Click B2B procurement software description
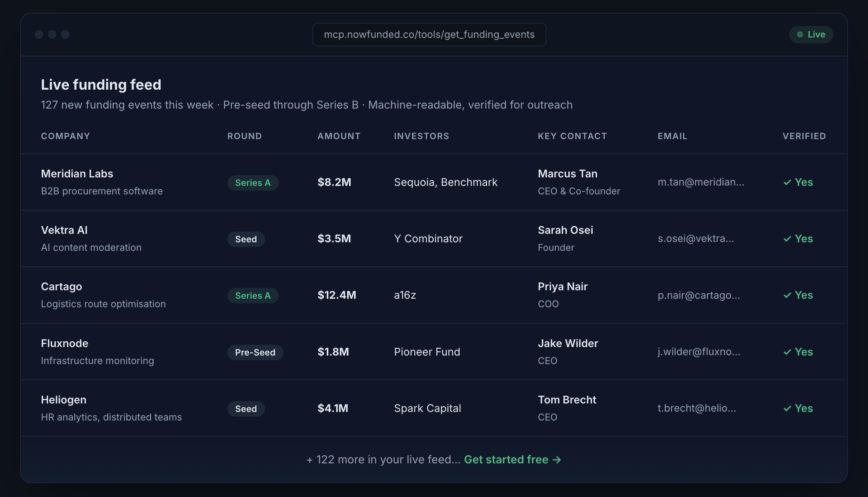This screenshot has width=868, height=497. (x=102, y=191)
